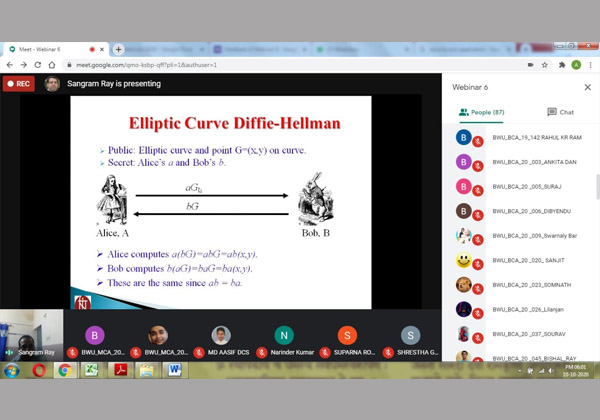
Task: Open Chrome from the taskbar
Action: [65, 370]
